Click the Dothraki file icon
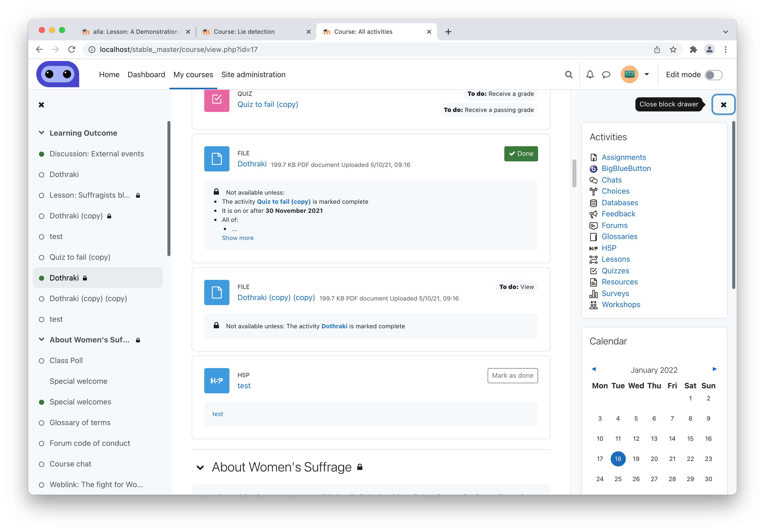Viewport: 765px width, 532px height. 217,159
